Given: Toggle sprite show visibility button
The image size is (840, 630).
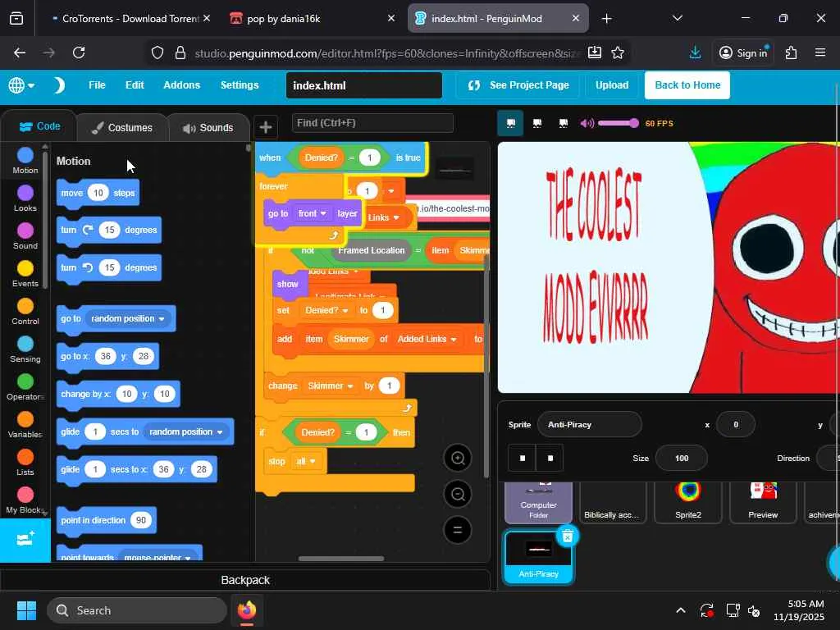Looking at the screenshot, I should tap(523, 458).
